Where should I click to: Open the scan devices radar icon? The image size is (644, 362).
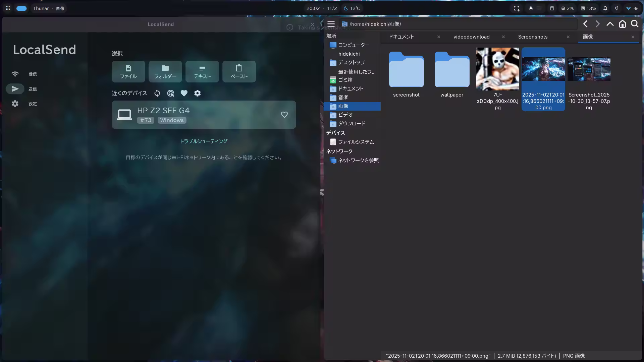170,93
